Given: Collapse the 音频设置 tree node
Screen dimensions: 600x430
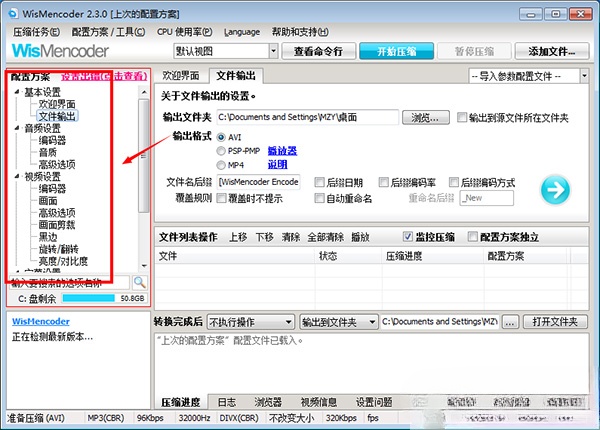Looking at the screenshot, I should 17,128.
